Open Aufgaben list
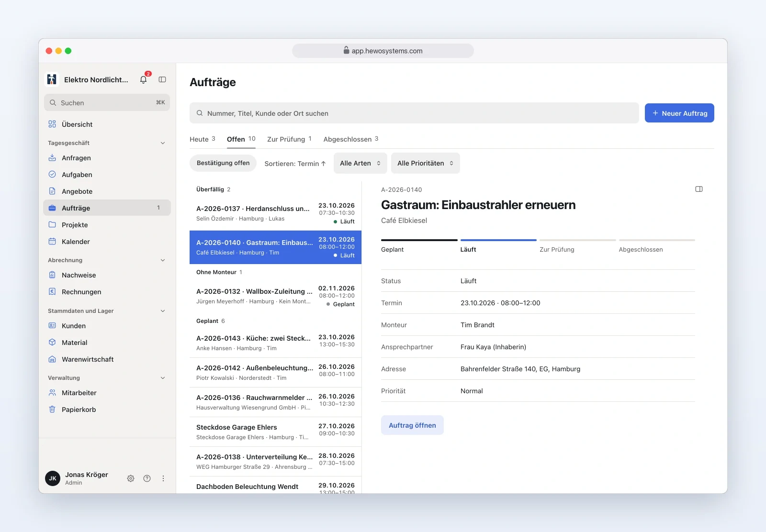 [x=107, y=175]
